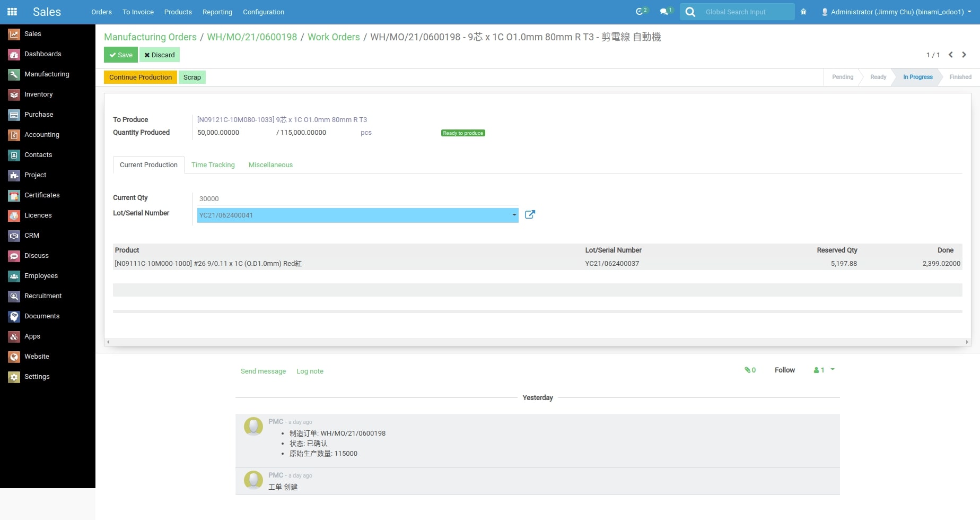Viewport: 980px width, 520px height.
Task: Open Website icon in sidebar
Action: click(x=14, y=357)
